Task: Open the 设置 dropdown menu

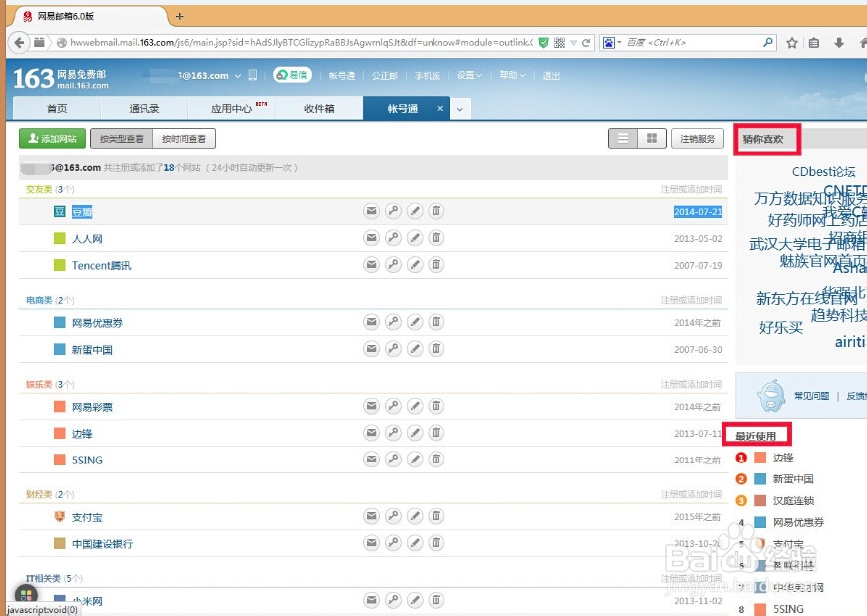Action: point(469,75)
